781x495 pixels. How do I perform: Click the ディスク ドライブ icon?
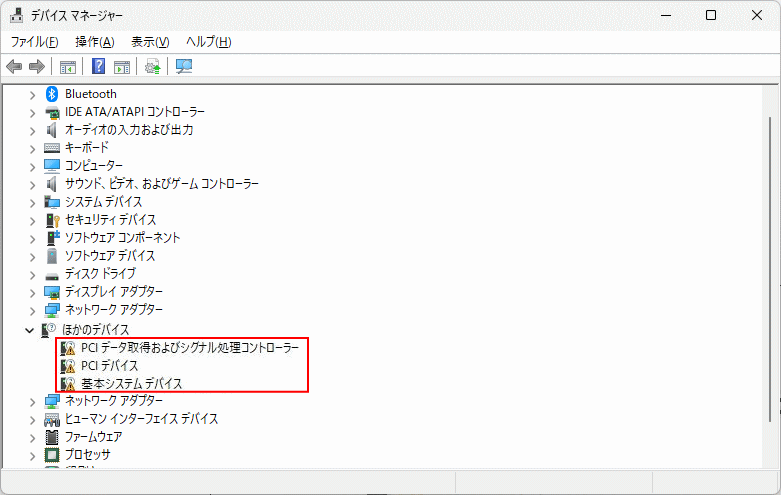52,275
